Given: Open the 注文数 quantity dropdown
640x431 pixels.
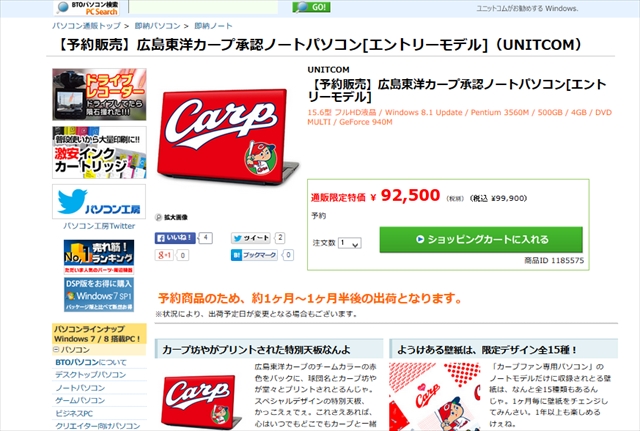Looking at the screenshot, I should coord(349,243).
